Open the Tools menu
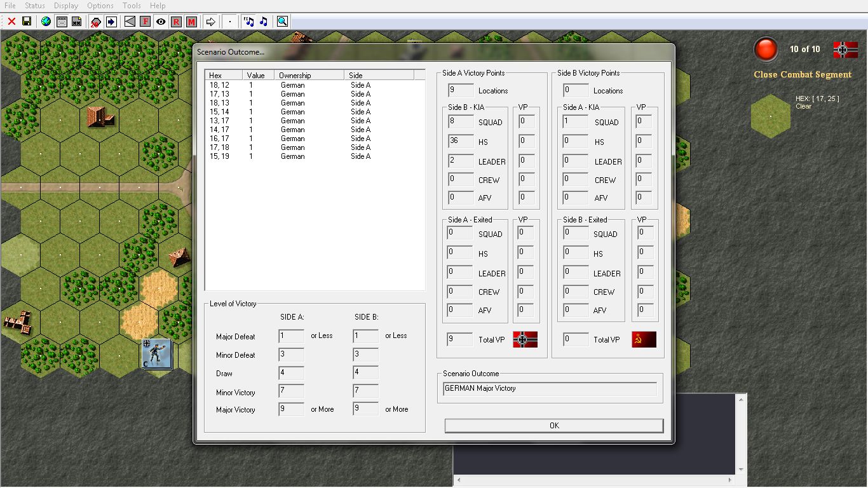This screenshot has width=868, height=488. [132, 6]
